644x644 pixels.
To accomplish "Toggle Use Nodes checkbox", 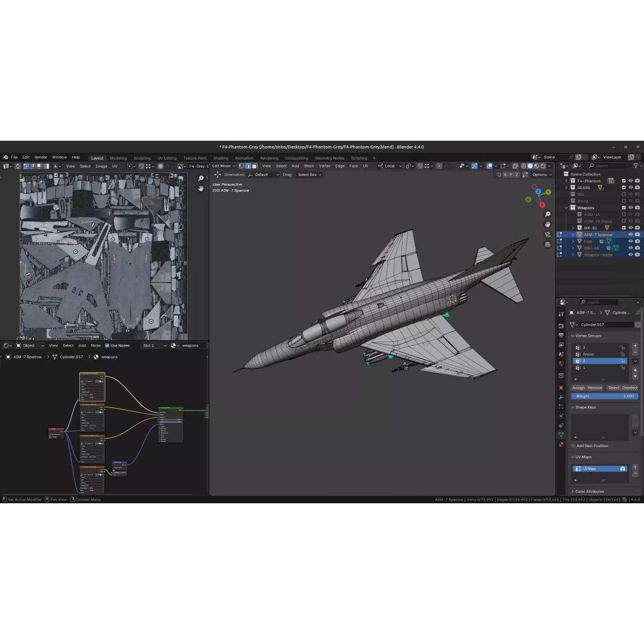I will point(107,345).
